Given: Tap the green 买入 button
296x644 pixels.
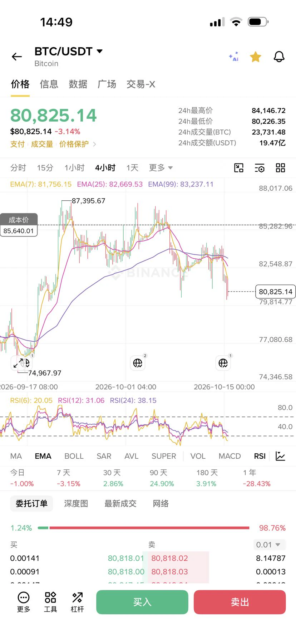Looking at the screenshot, I should click(142, 602).
